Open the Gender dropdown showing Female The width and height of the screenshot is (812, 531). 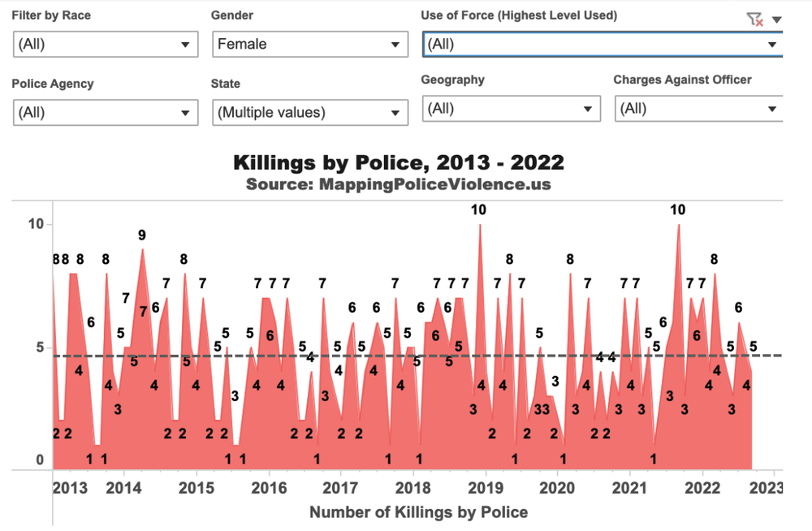(x=310, y=44)
